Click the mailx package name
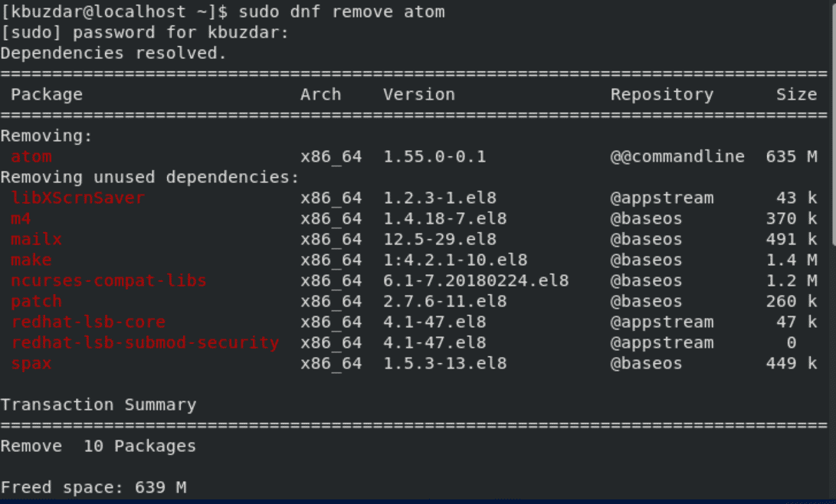The width and height of the screenshot is (836, 504). (x=36, y=239)
